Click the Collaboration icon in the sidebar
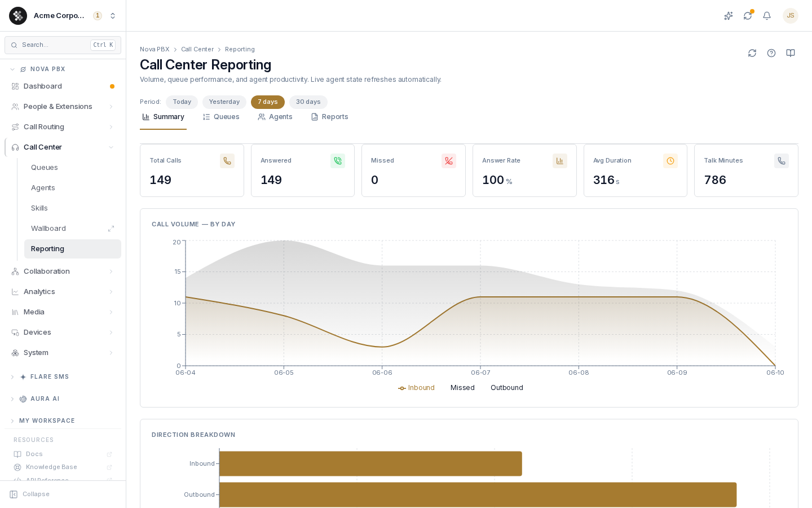Image resolution: width=812 pixels, height=508 pixels. click(x=15, y=271)
